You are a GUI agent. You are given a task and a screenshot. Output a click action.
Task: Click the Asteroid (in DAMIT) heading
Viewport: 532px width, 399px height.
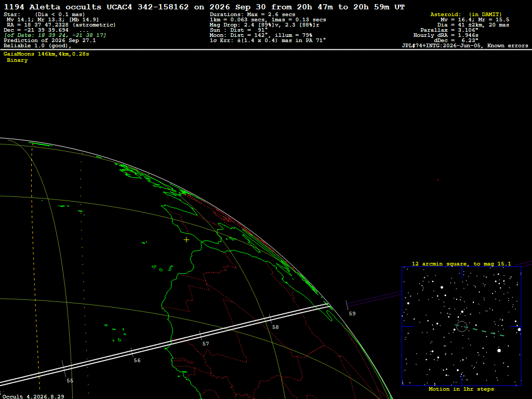[466, 15]
